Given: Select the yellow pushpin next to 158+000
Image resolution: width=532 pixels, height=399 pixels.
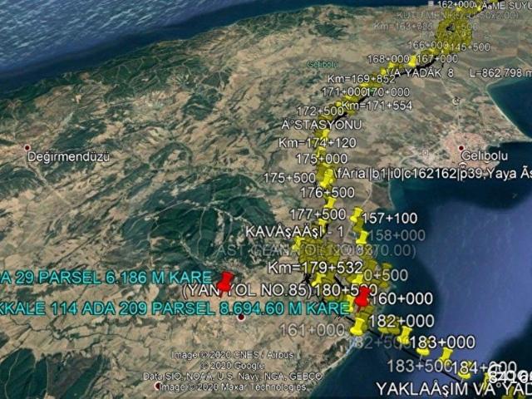Looking at the screenshot, I should click(362, 239).
